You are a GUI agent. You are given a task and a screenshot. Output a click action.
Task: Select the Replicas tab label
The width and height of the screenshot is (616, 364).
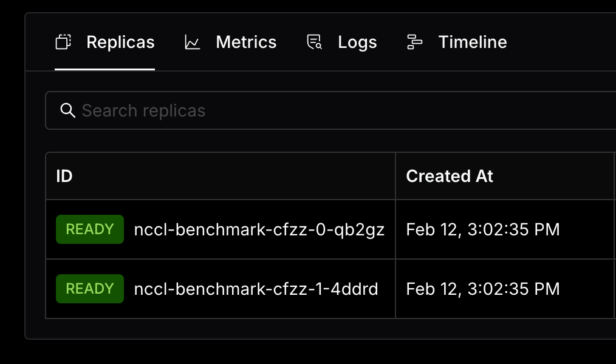[x=121, y=42]
